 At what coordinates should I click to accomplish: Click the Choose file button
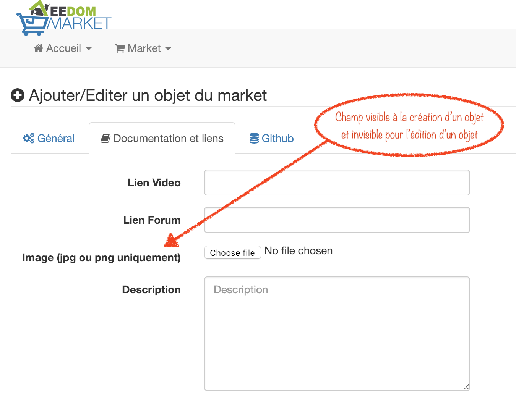click(232, 252)
